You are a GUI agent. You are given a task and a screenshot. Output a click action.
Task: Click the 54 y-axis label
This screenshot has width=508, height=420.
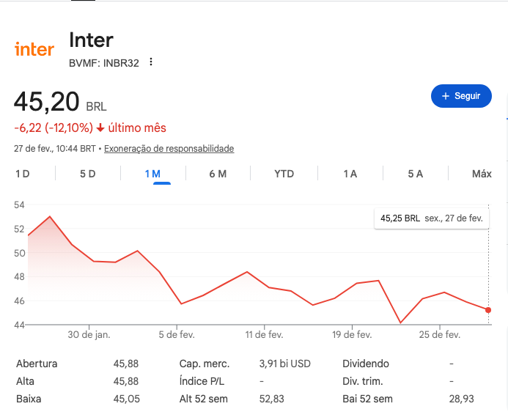[x=19, y=205]
